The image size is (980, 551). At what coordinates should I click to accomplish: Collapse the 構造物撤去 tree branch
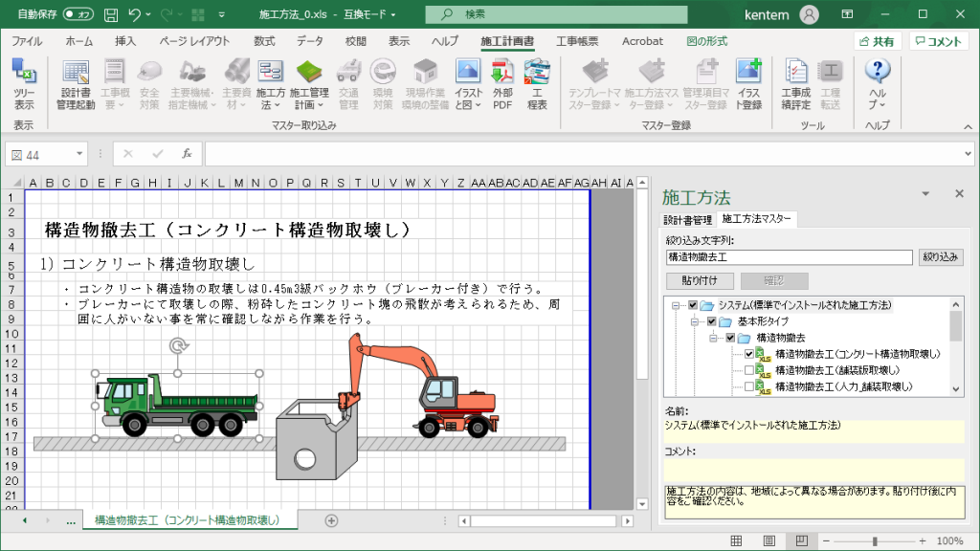(712, 337)
